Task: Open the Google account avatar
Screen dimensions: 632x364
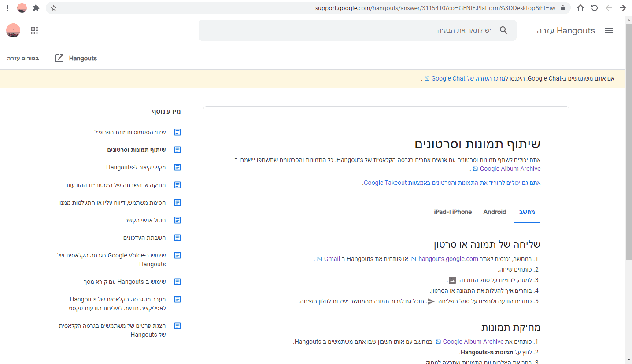Action: (13, 30)
